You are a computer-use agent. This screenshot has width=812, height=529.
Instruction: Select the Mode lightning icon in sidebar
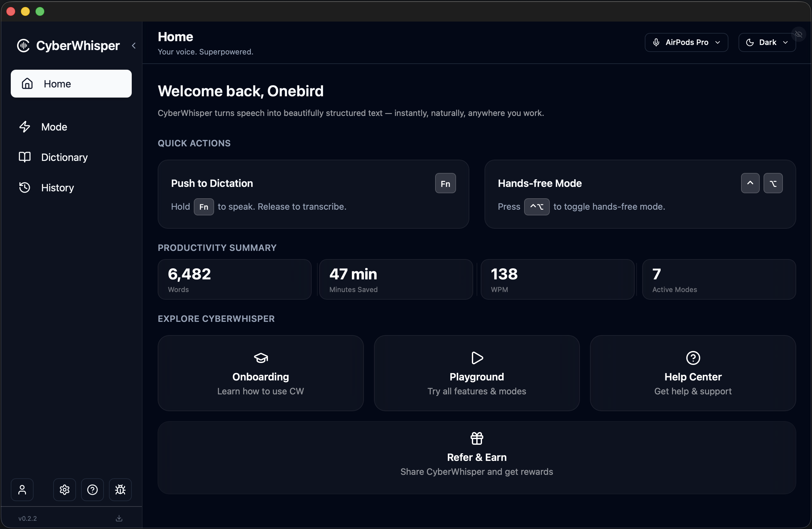[25, 127]
